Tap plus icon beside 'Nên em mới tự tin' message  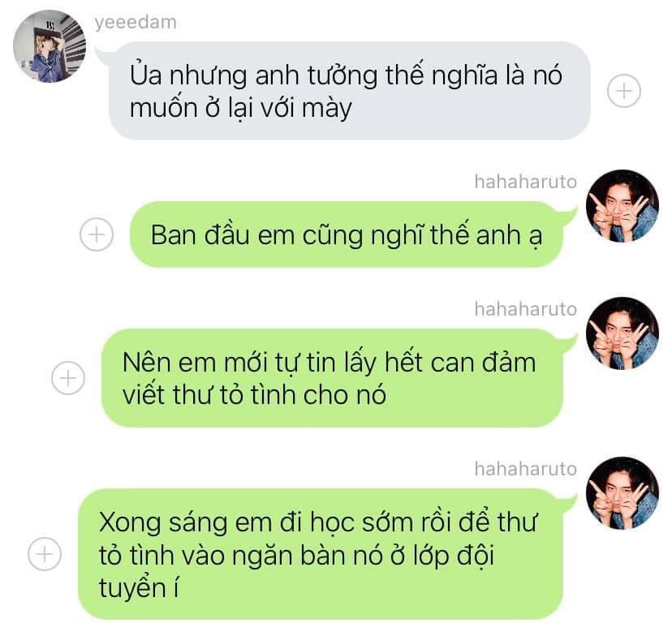pos(68,378)
